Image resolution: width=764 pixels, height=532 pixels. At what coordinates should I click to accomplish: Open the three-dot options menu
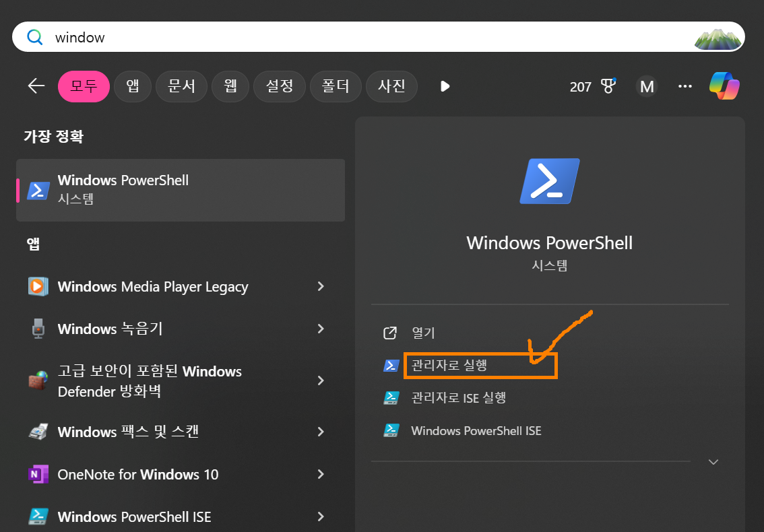tap(685, 86)
